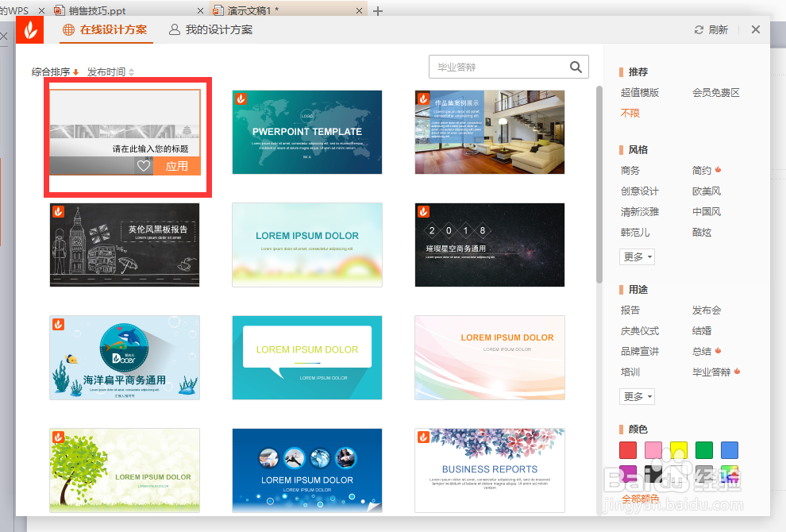The image size is (786, 532).
Task: Expand the 更多 dropdown under 风格
Action: [x=637, y=256]
